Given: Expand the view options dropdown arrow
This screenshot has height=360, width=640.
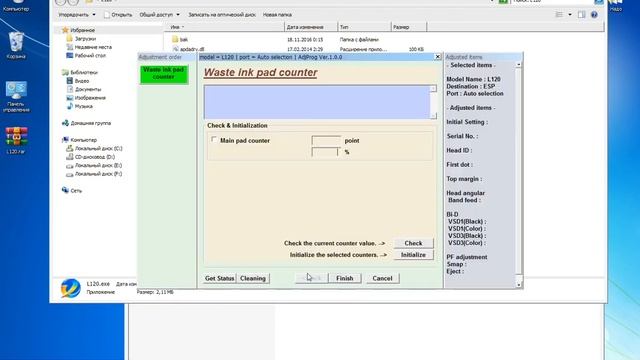Looking at the screenshot, I should coord(569,15).
